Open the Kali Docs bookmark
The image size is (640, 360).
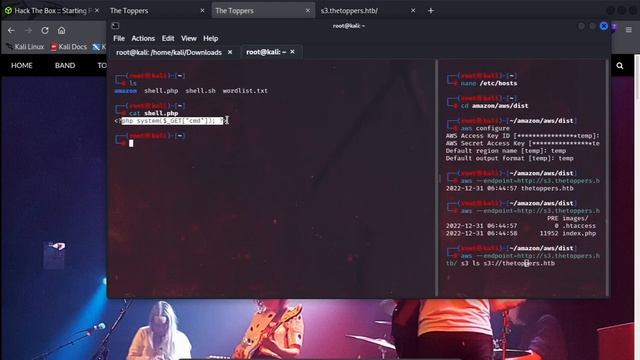point(69,47)
